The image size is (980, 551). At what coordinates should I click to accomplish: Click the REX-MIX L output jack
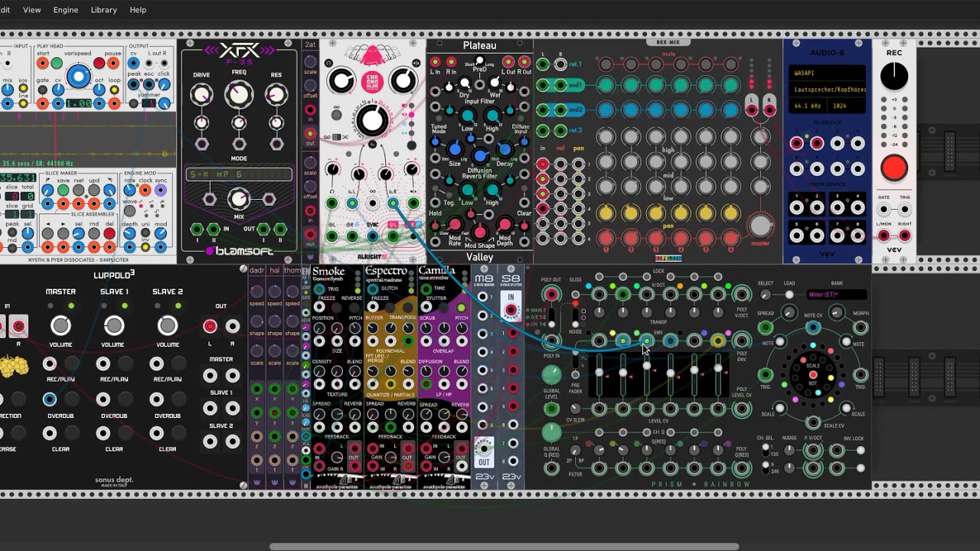coord(752,110)
